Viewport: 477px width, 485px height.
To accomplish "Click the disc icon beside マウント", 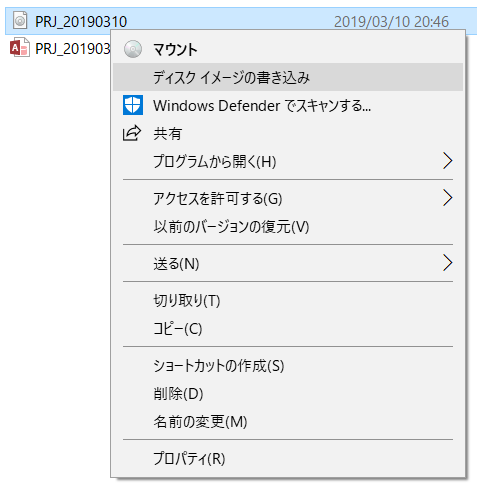I will (133, 49).
